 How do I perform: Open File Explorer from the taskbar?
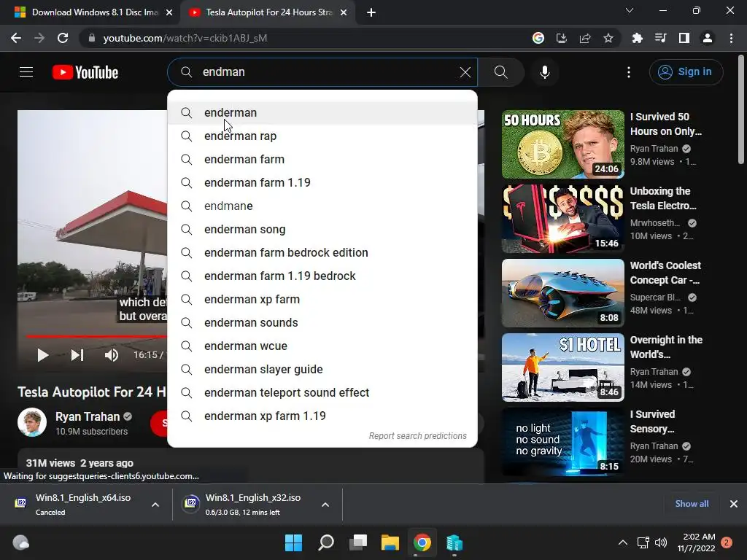pos(390,542)
